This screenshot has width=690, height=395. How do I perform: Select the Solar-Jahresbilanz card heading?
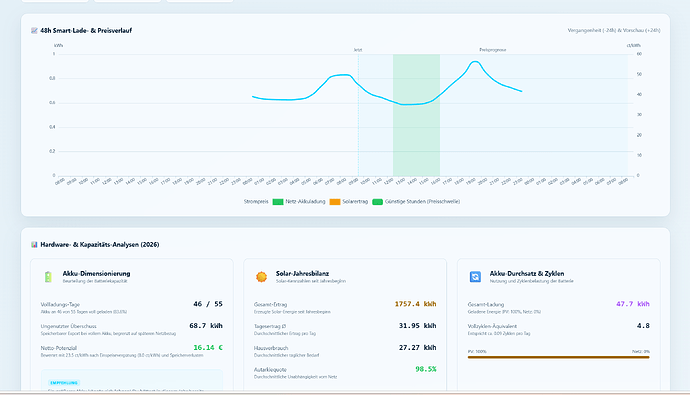click(x=302, y=274)
